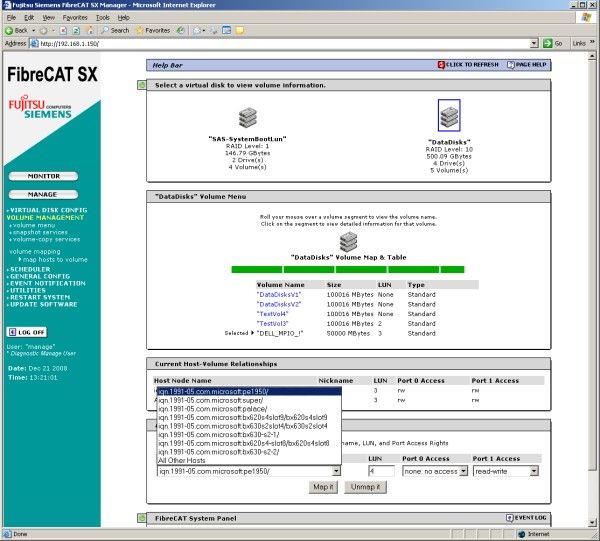This screenshot has height=541, width=600.
Task: Open the History toolbar icon
Action: (180, 30)
